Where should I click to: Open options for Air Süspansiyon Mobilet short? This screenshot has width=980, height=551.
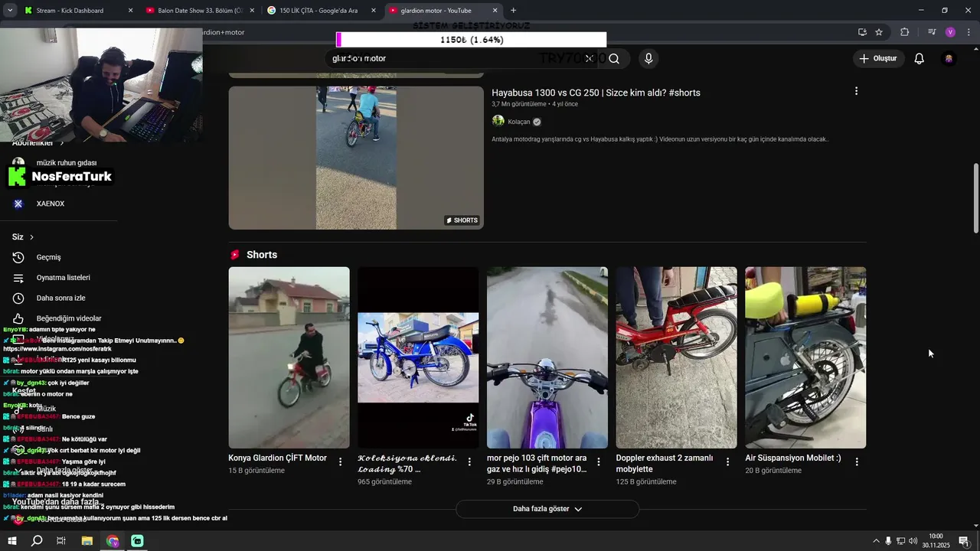click(857, 462)
